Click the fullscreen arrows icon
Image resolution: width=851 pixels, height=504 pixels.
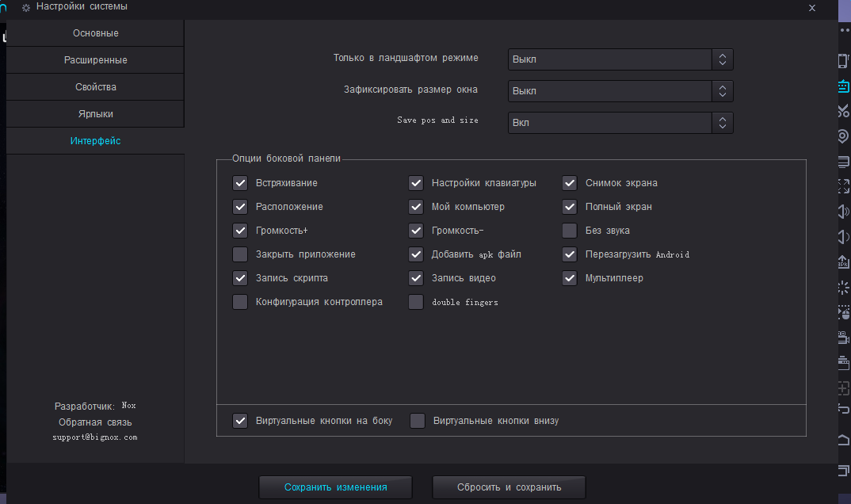[843, 186]
